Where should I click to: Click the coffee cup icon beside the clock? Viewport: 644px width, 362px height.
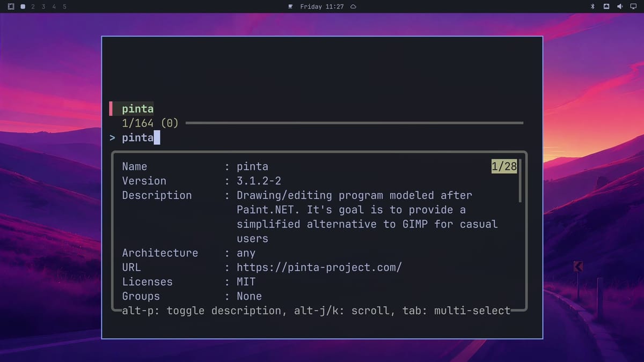tap(290, 6)
